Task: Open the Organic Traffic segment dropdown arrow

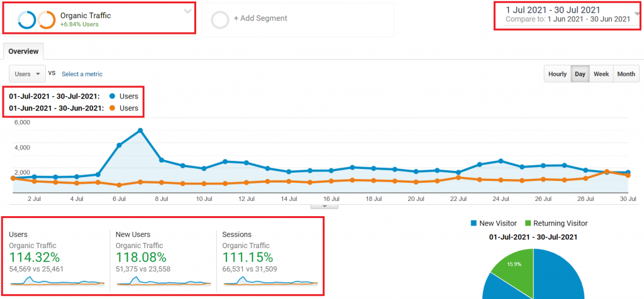Action: [x=187, y=11]
